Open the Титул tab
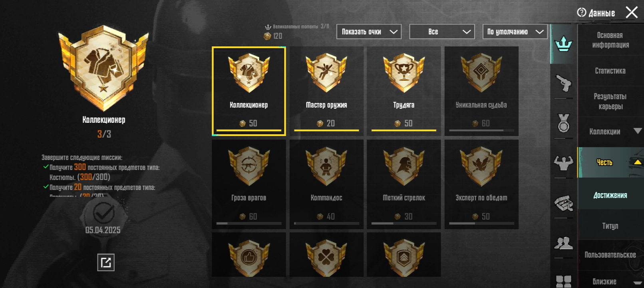 610,226
